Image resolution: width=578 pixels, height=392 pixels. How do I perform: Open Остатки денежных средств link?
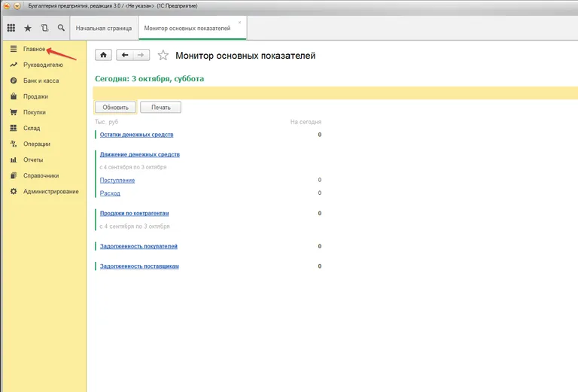(x=136, y=135)
